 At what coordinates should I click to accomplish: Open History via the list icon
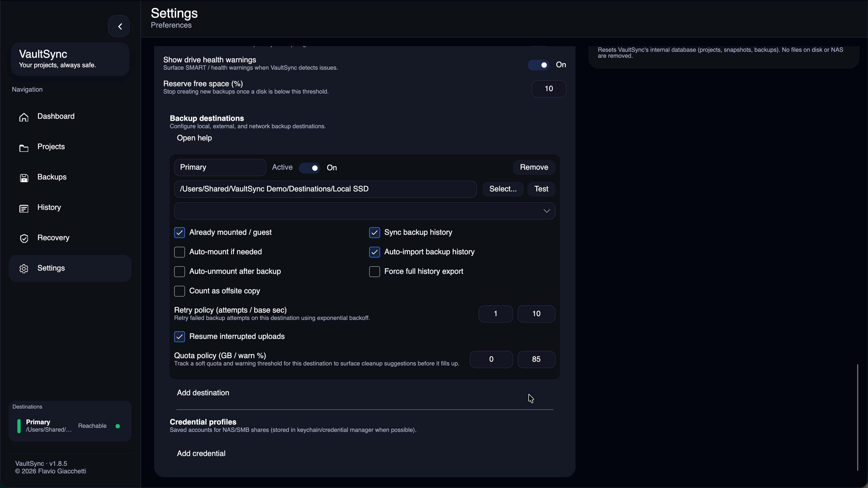24,208
